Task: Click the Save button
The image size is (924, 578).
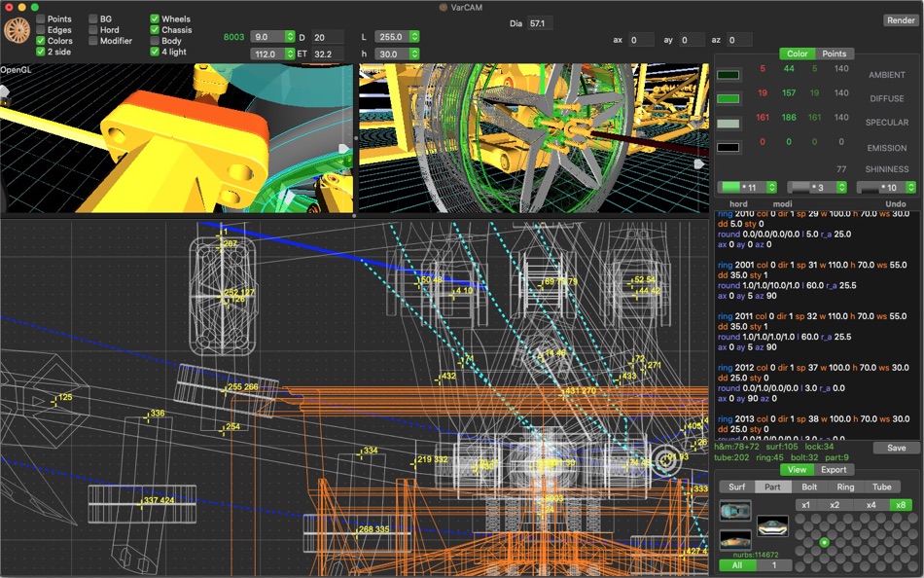Action: (897, 449)
